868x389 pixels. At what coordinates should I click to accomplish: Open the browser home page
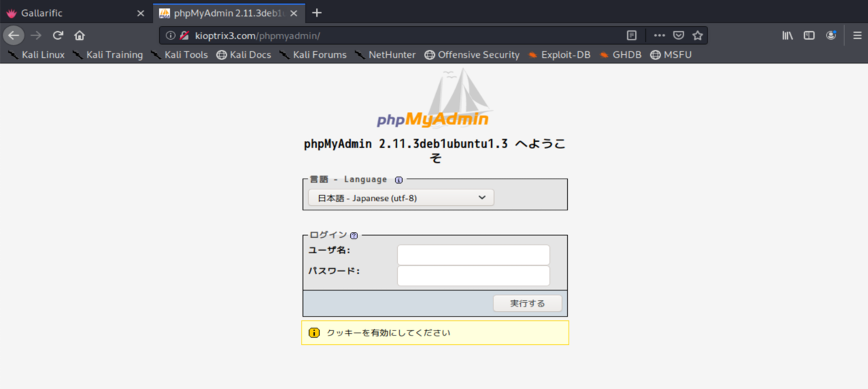pos(80,35)
